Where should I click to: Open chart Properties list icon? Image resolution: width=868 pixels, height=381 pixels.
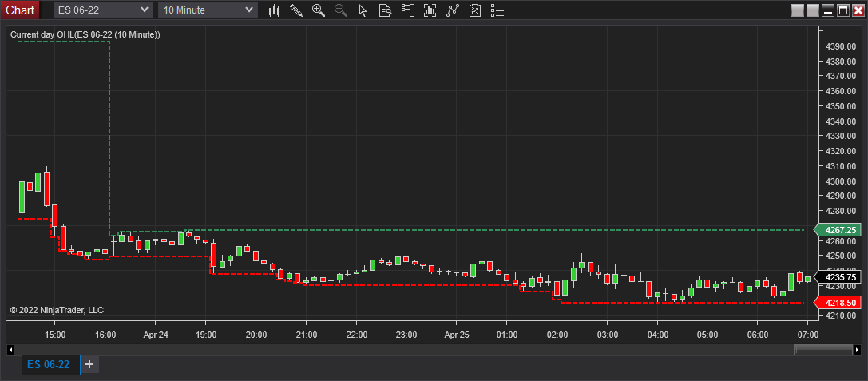click(497, 10)
